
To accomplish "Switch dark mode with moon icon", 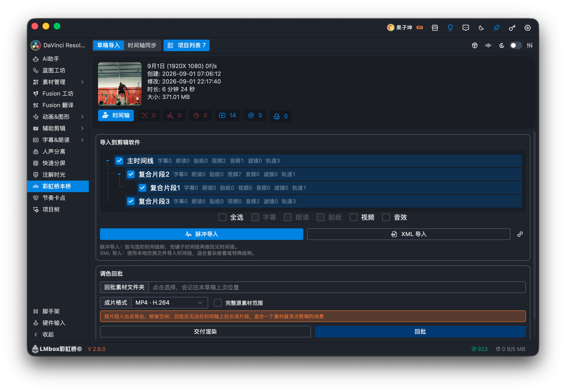I will point(481,28).
